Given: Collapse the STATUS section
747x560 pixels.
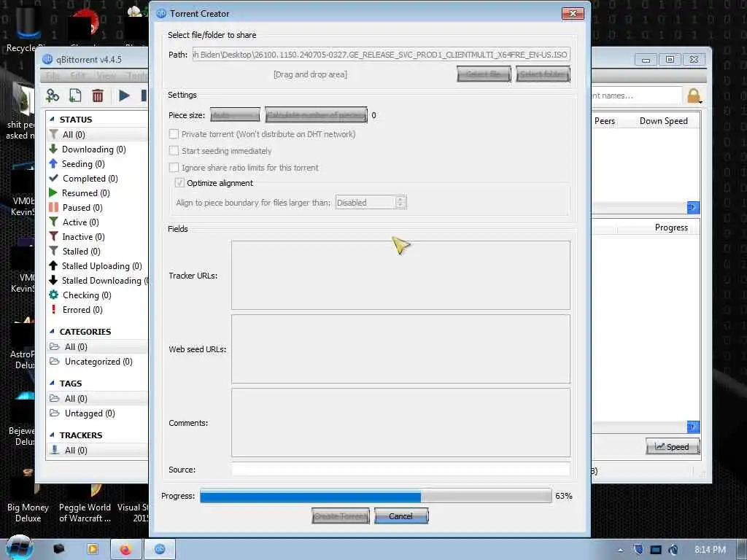Looking at the screenshot, I should pos(52,120).
